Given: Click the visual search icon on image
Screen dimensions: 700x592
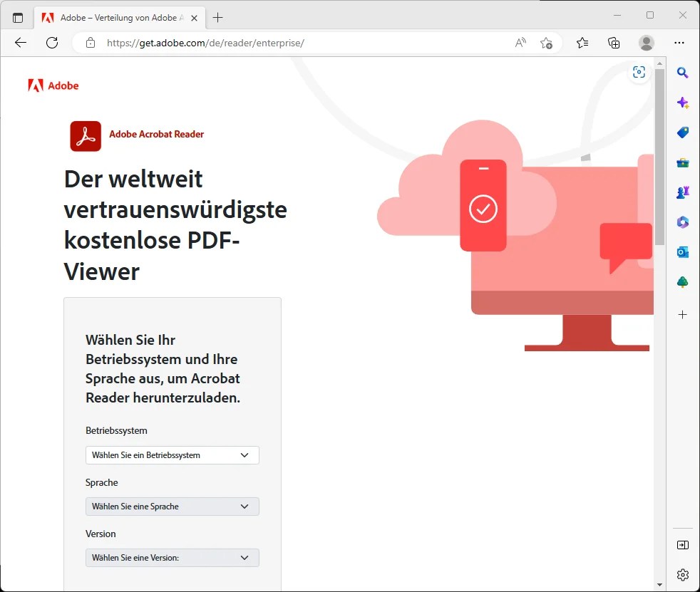Looking at the screenshot, I should (639, 72).
